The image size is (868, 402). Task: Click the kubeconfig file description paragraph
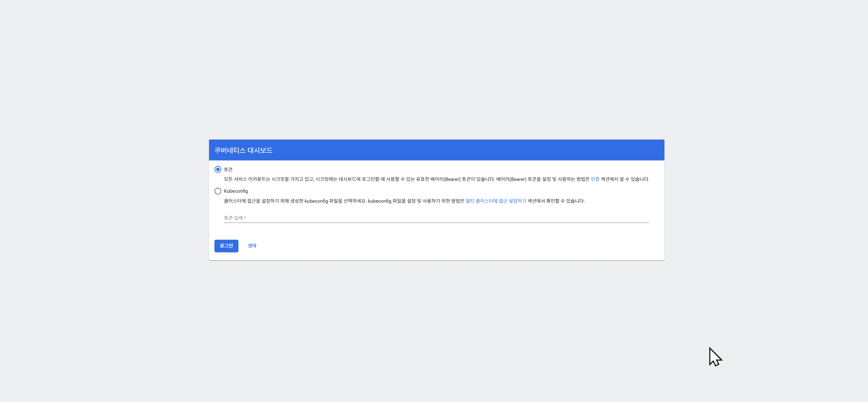point(404,201)
